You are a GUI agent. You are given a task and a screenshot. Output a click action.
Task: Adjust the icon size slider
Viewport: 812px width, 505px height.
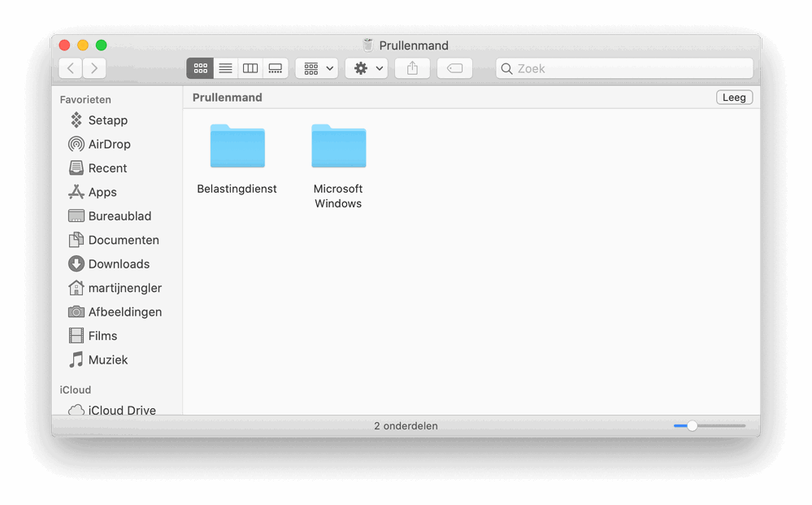coord(692,426)
